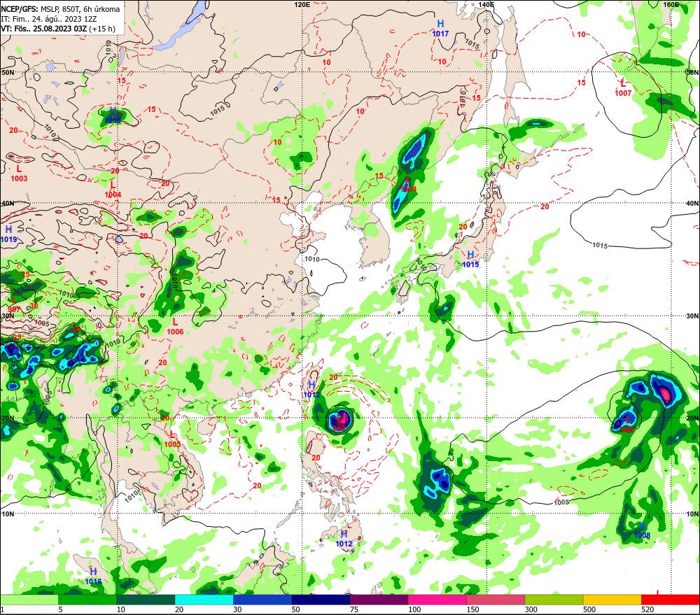Screen dimensions: 700x615
Task: Click the H 1015 marker near Japan
Action: [x=470, y=260]
